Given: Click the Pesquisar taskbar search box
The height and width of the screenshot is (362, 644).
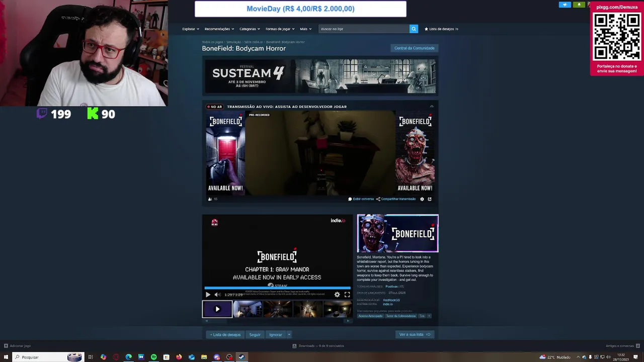Looking at the screenshot, I should tap(48, 357).
